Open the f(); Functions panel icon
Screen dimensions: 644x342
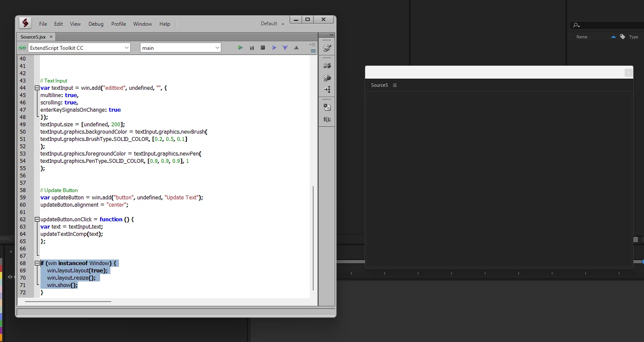[327, 119]
